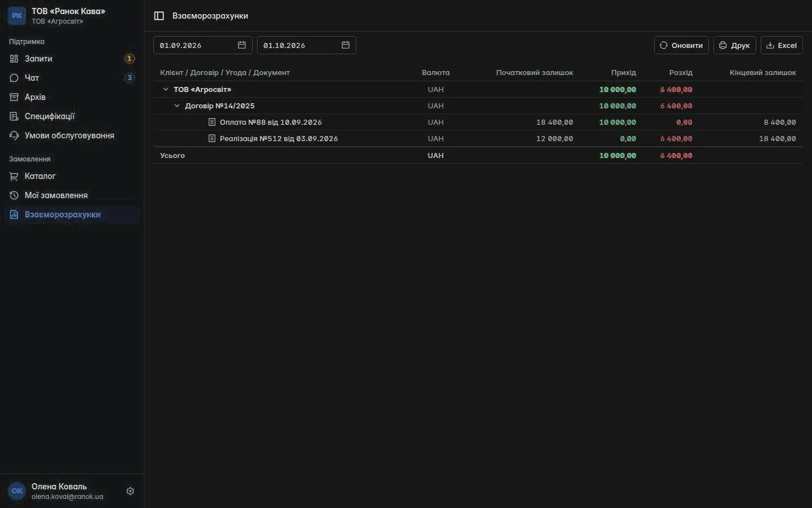Image resolution: width=812 pixels, height=508 pixels.
Task: Refresh data with Оновити button
Action: (x=681, y=45)
